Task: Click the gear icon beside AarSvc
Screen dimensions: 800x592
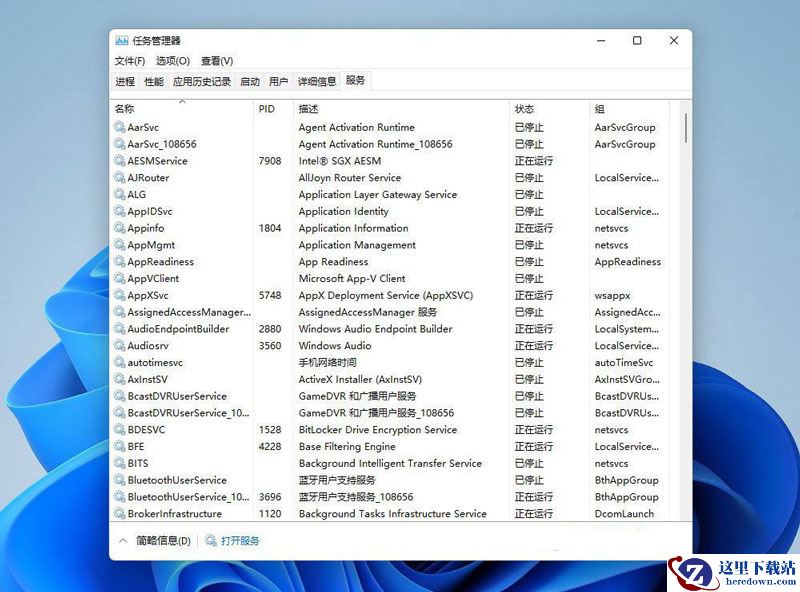Action: [119, 127]
